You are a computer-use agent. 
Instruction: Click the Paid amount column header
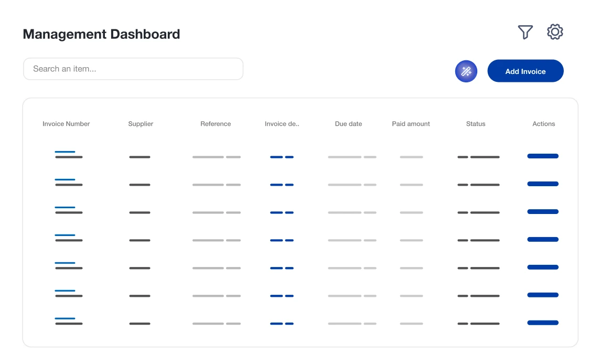(411, 124)
